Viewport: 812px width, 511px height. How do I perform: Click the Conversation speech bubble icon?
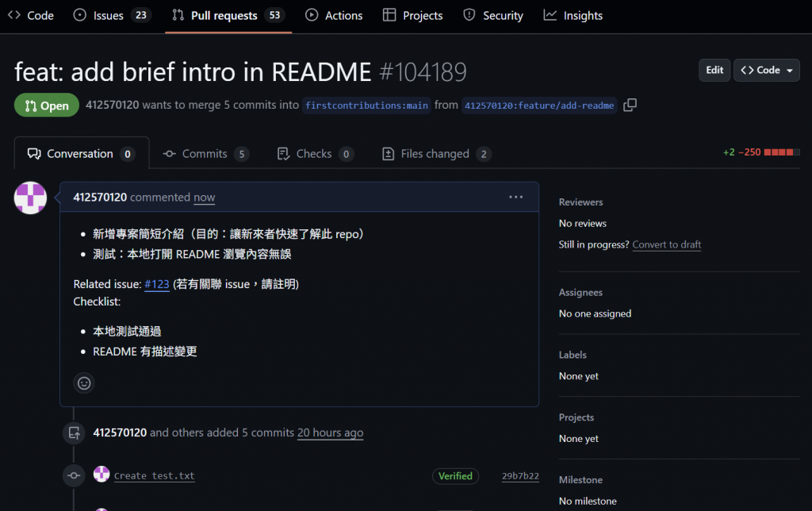click(34, 154)
